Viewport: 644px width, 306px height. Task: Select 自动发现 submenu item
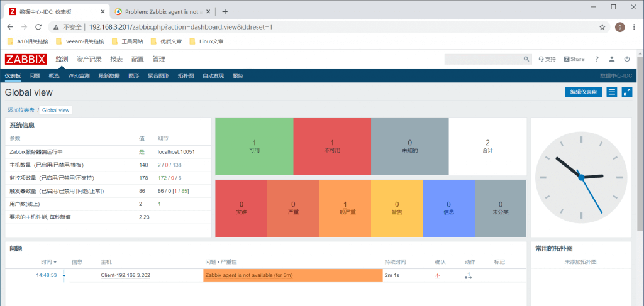[213, 75]
